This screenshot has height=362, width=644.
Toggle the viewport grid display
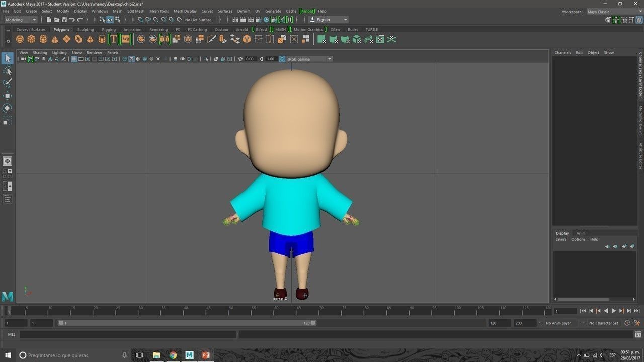click(x=74, y=59)
